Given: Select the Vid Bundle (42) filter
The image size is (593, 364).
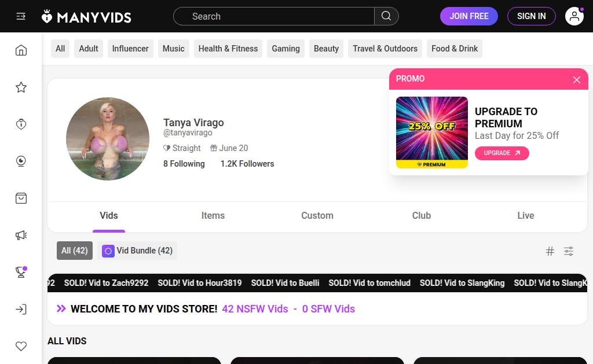Looking at the screenshot, I should pyautogui.click(x=137, y=251).
